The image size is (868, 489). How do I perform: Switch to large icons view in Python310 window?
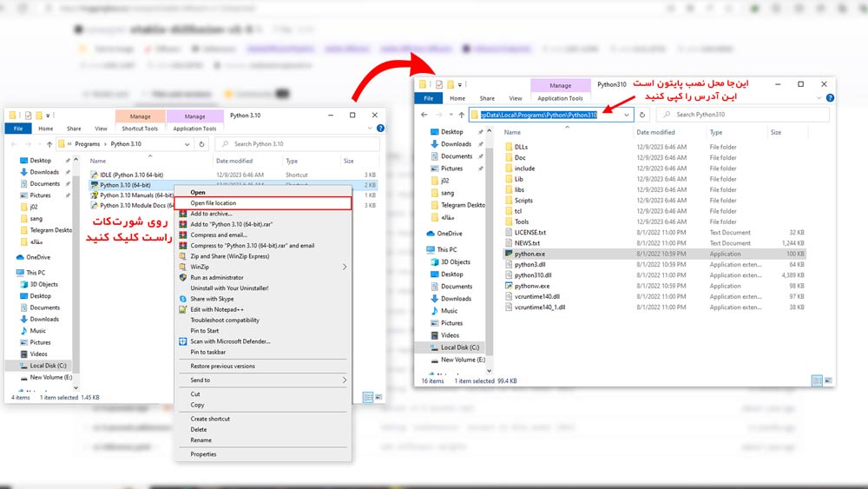pyautogui.click(x=828, y=380)
